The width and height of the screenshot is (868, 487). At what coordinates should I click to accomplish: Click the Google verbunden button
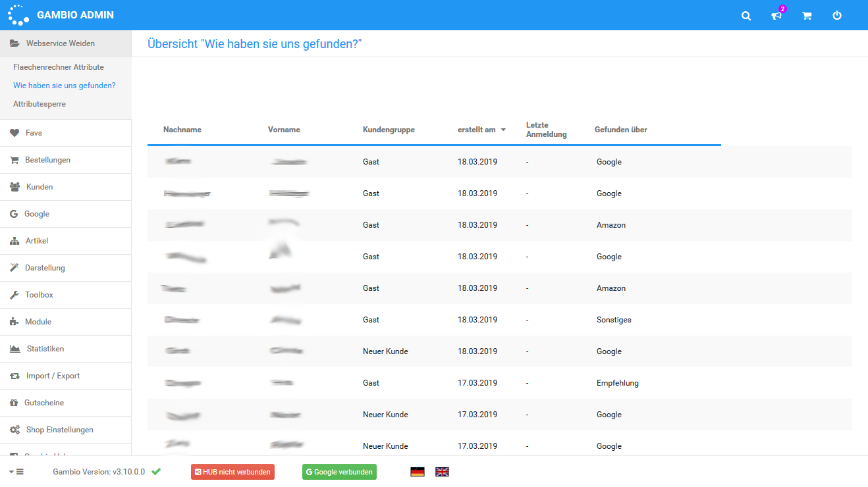(339, 472)
